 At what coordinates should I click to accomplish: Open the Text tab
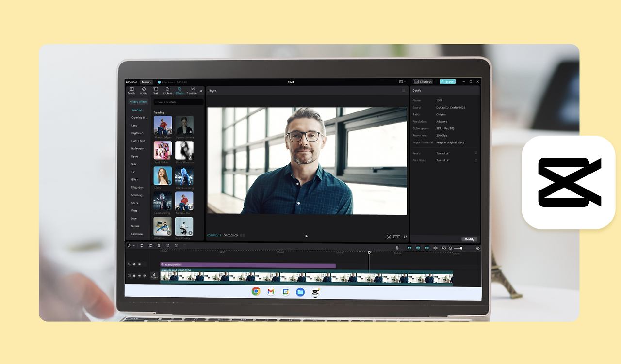156,90
